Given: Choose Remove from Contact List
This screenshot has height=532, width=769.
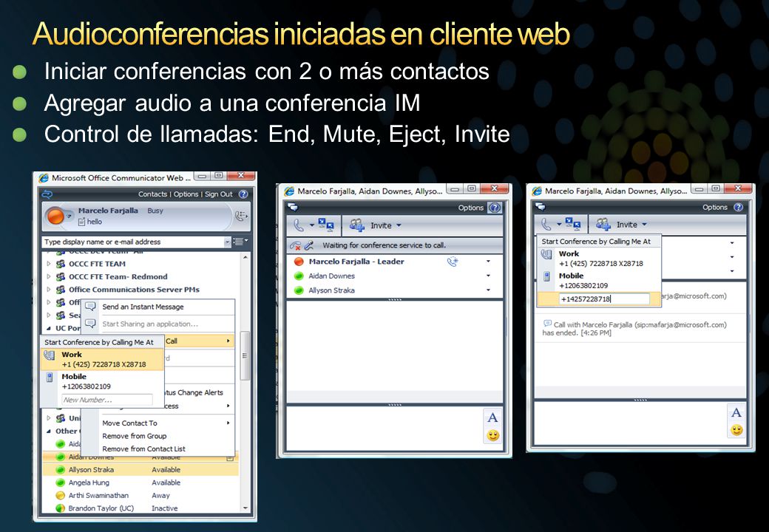Looking at the screenshot, I should click(158, 449).
